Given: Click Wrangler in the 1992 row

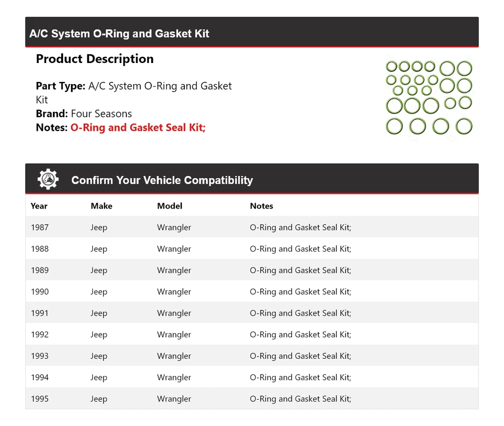Looking at the screenshot, I should [174, 335].
